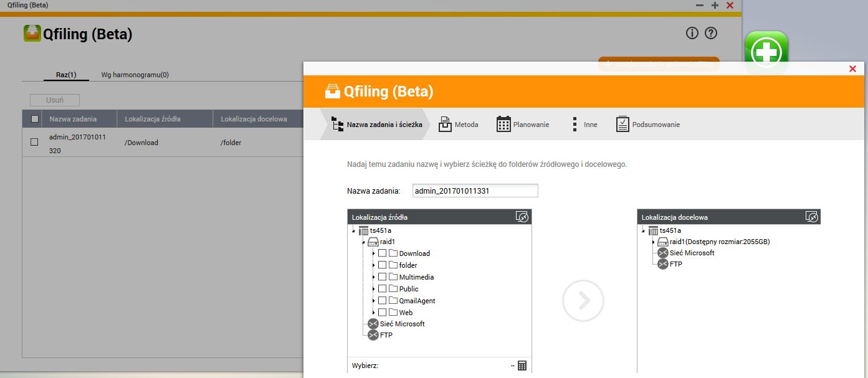Tick the Multimedia folder checkbox

point(382,277)
